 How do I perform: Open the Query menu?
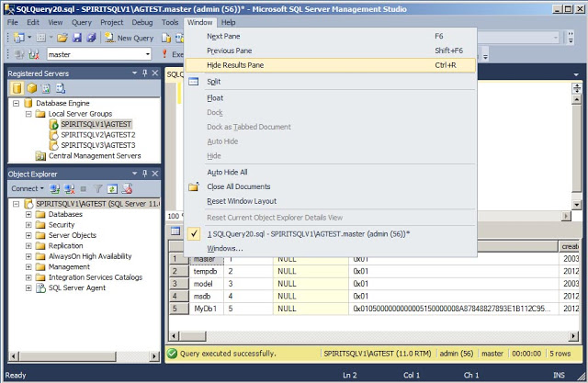coord(82,22)
